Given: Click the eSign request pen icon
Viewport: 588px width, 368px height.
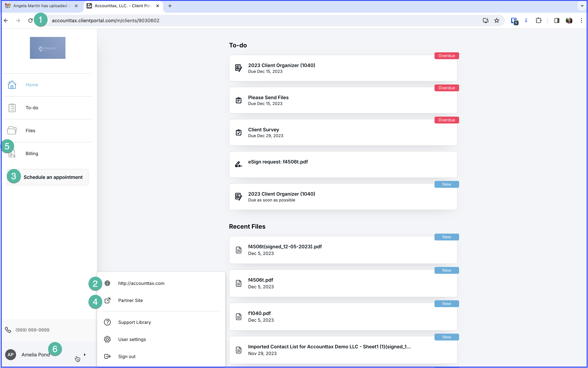Looking at the screenshot, I should click(238, 165).
